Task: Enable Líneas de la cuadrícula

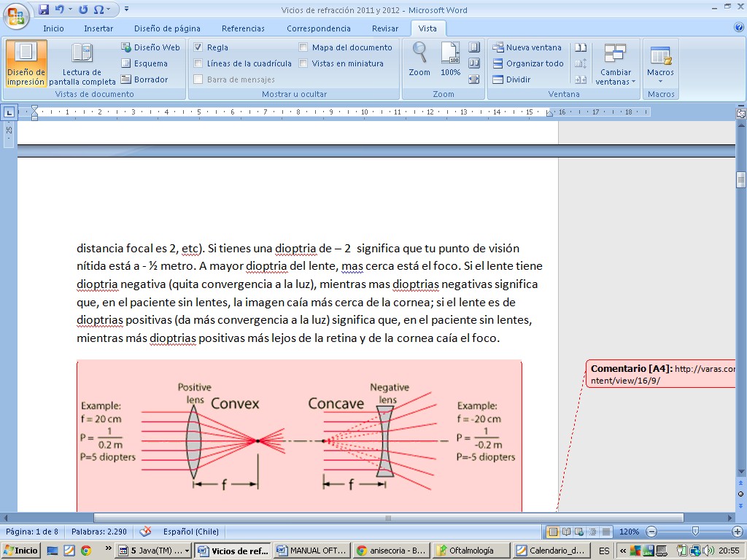Action: [x=198, y=63]
